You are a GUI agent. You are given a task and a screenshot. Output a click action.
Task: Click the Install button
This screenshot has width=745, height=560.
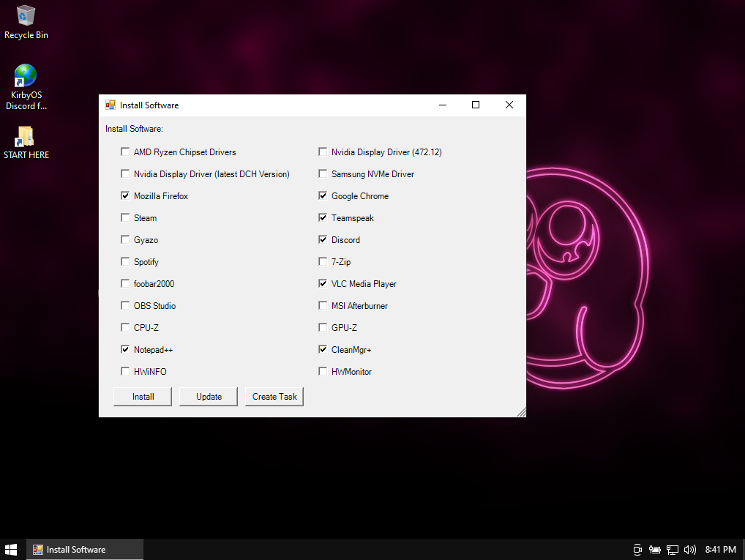143,397
